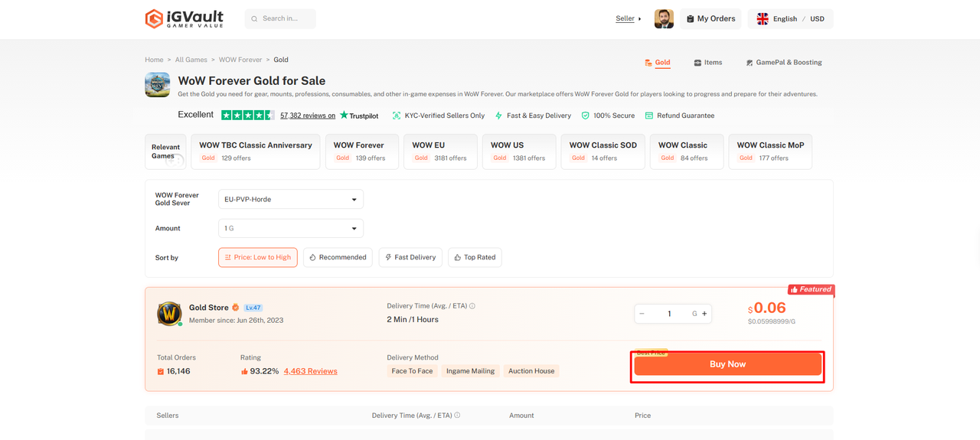Click the Total Orders icon
Screen dimensions: 980x440
(x=161, y=371)
